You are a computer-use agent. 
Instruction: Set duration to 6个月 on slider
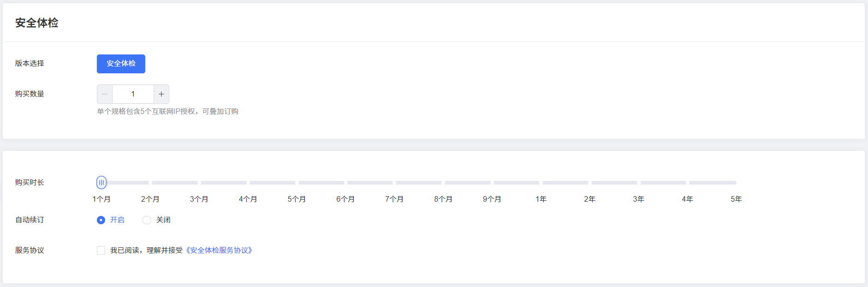pyautogui.click(x=345, y=199)
